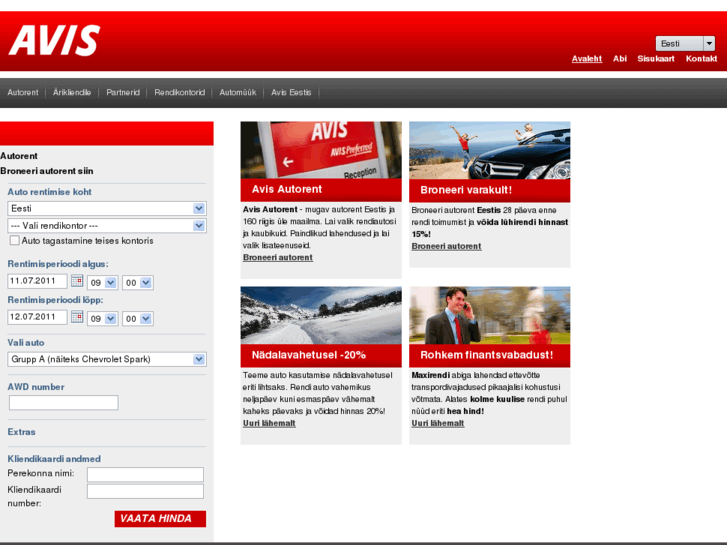The image size is (727, 545).
Task: Click 'Uuri lähemalt' under Rohkem finantsvabadust
Action: [438, 423]
